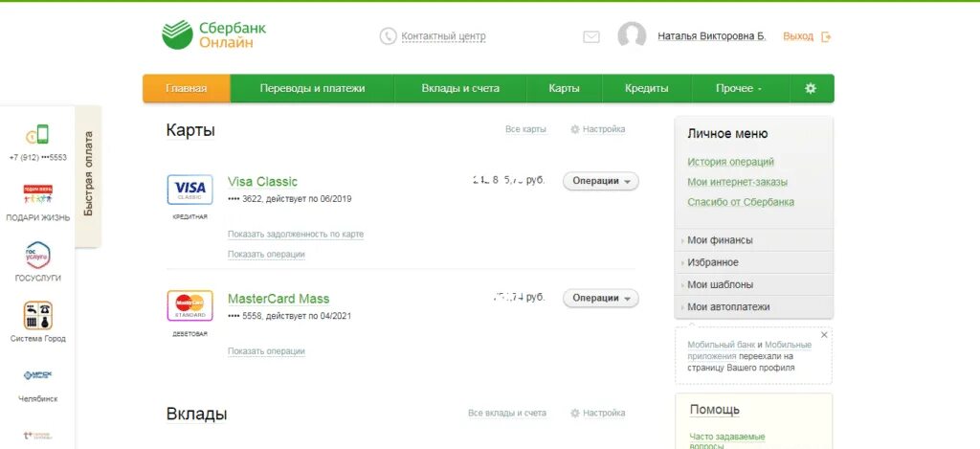Image resolution: width=980 pixels, height=449 pixels.
Task: Click Показать операции under MasterCard Mass
Action: click(266, 351)
